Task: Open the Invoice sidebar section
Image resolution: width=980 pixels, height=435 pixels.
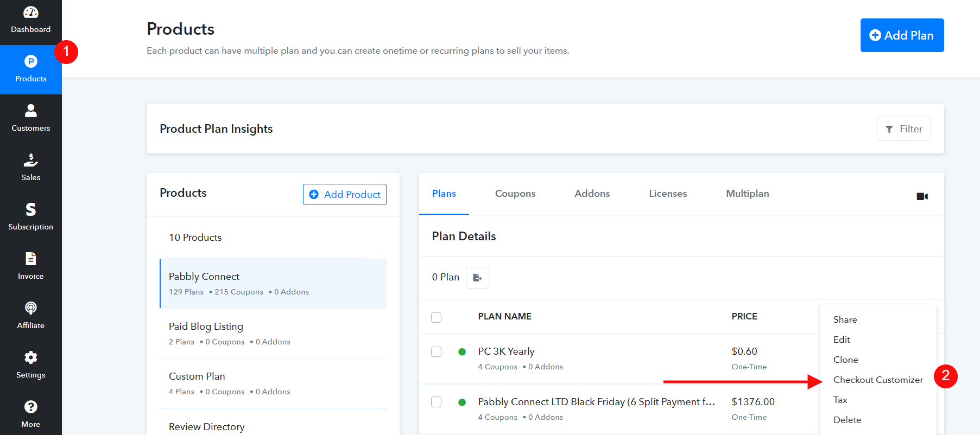Action: click(31, 267)
